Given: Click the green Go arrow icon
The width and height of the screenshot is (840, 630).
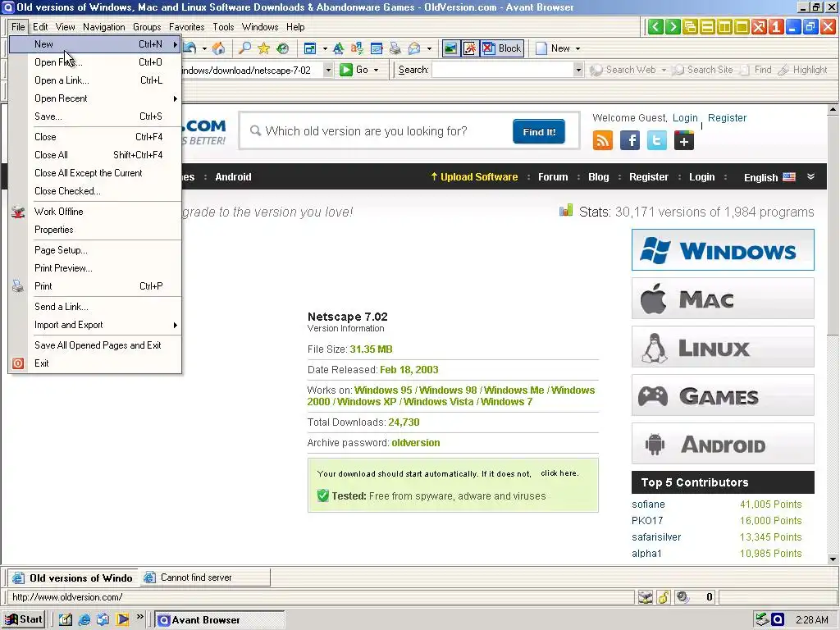Looking at the screenshot, I should coord(346,70).
